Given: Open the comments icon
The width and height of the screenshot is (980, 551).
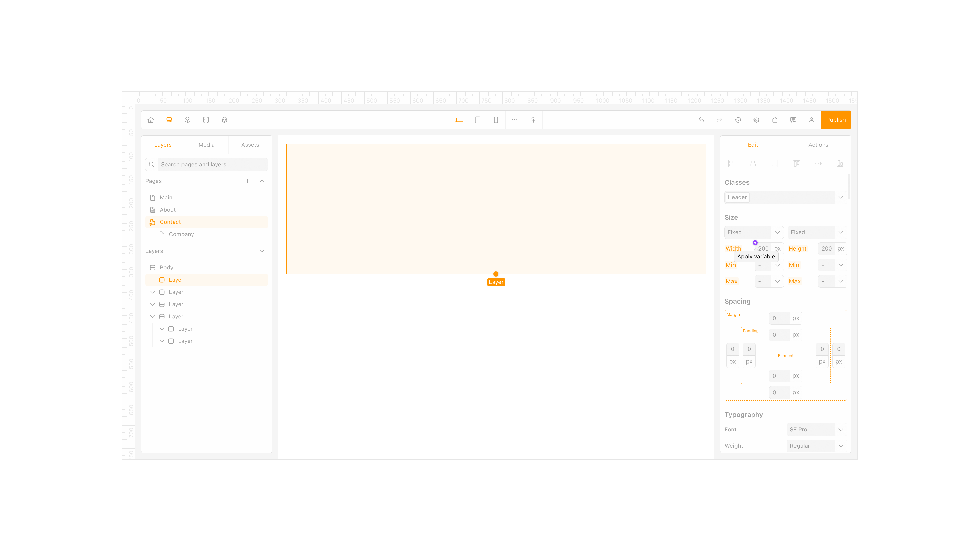Looking at the screenshot, I should pyautogui.click(x=793, y=120).
